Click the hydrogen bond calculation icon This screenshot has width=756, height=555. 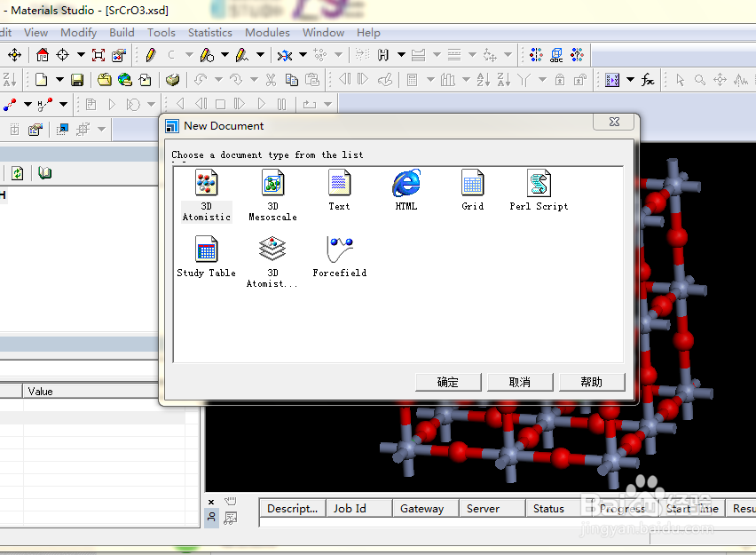[45, 104]
